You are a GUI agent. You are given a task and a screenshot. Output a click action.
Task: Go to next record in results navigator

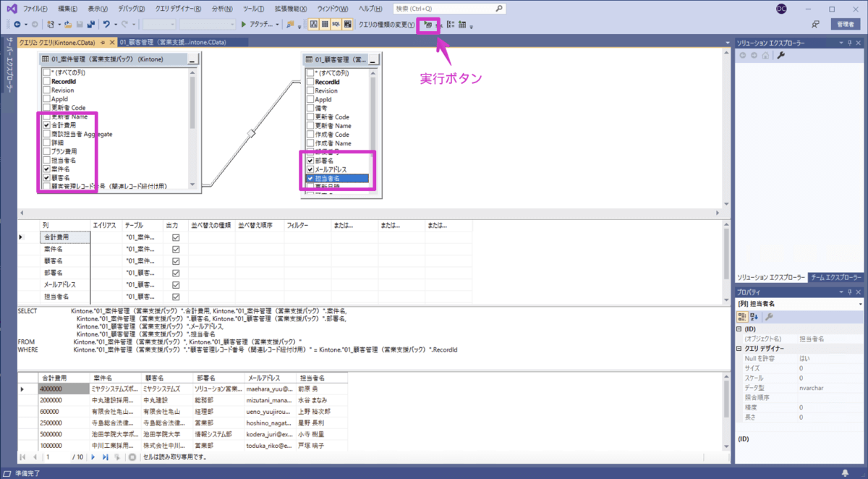[x=93, y=457]
